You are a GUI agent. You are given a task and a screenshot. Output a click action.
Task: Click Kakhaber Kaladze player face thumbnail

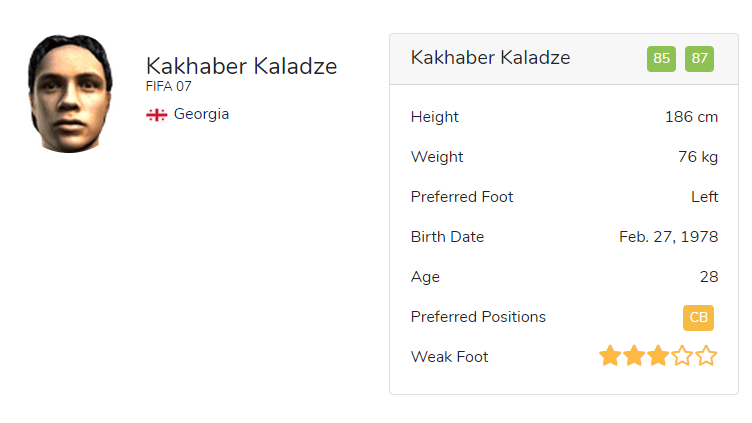pyautogui.click(x=69, y=93)
